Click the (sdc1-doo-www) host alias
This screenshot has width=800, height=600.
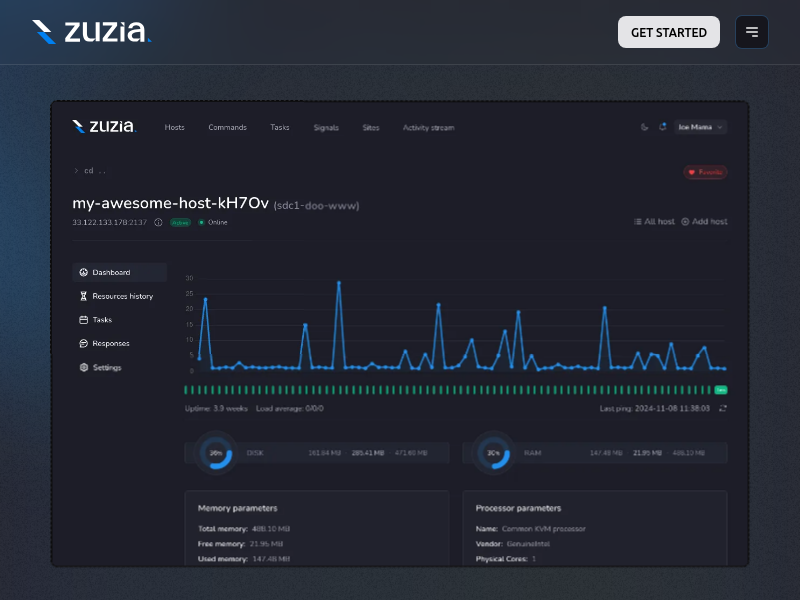click(316, 206)
